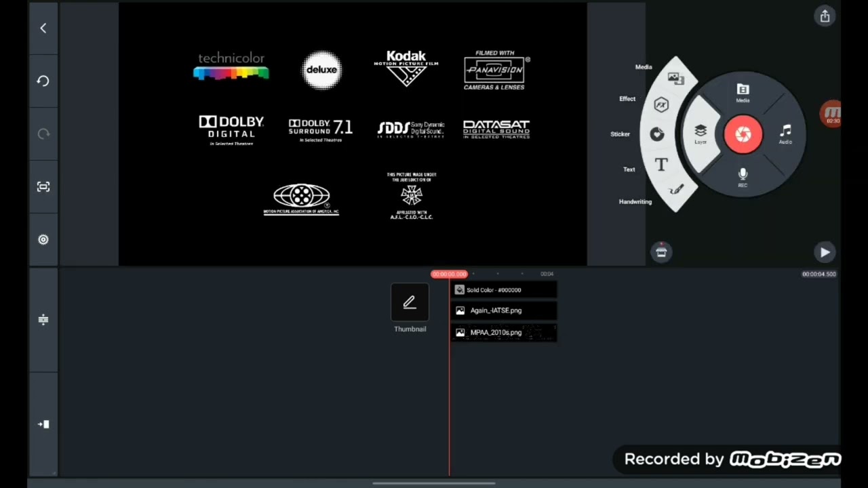
Task: Click the total duration 00:00:04.500
Action: click(818, 274)
